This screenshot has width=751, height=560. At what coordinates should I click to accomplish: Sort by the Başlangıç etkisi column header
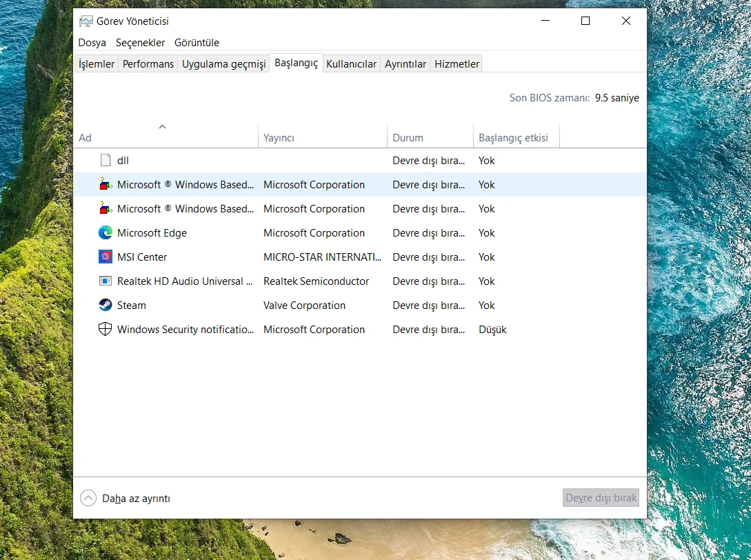(x=514, y=138)
